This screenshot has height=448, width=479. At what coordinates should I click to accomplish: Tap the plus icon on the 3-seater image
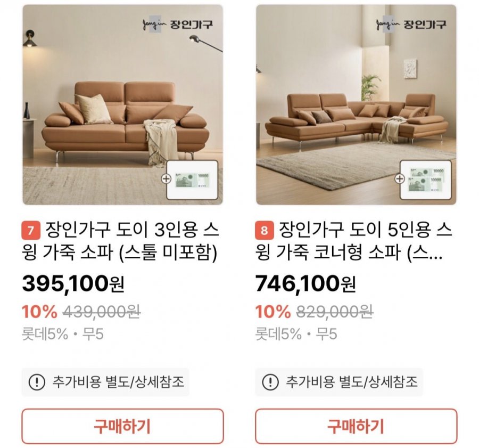coord(166,179)
